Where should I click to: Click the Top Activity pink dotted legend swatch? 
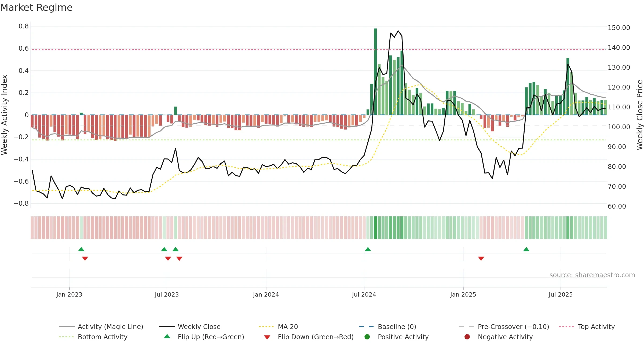click(566, 327)
